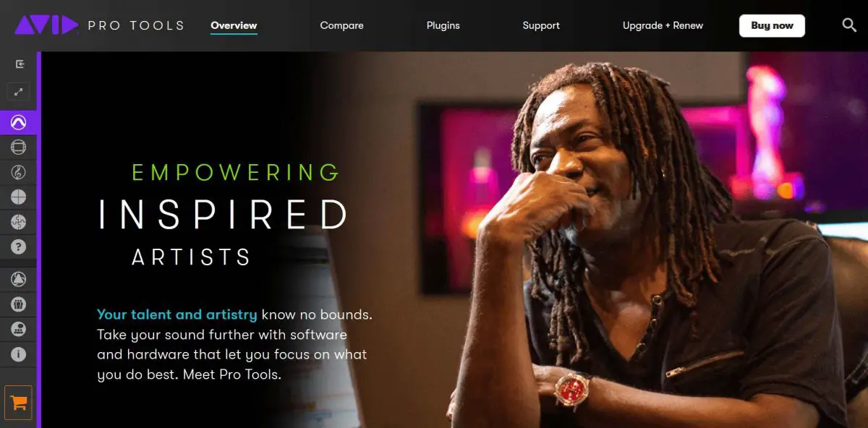Screen dimensions: 868x428
Task: Click the sidebar collapse arrow icon
Action: click(x=20, y=64)
